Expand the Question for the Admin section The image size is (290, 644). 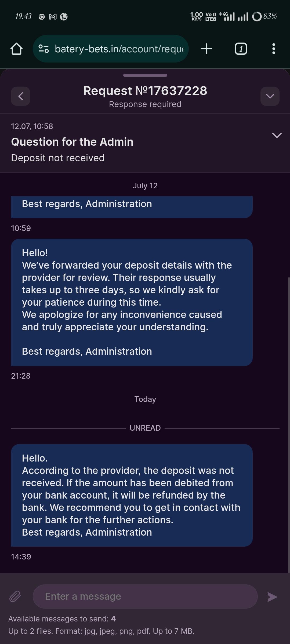[277, 135]
